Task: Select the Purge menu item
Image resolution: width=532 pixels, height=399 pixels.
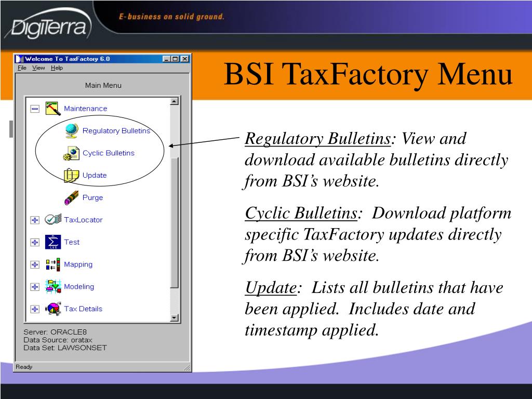Action: [92, 197]
